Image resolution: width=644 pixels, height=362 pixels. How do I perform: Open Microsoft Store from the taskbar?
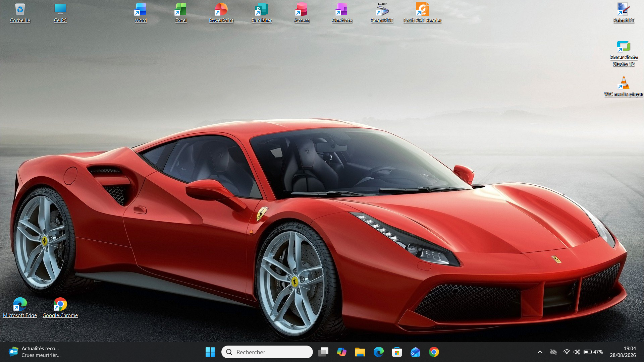tap(397, 352)
